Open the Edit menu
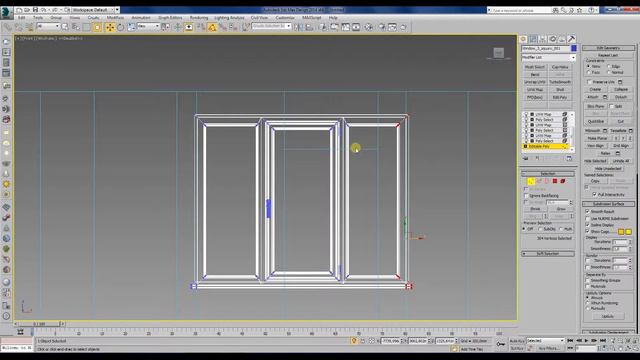The width and height of the screenshot is (640, 360). (x=22, y=18)
